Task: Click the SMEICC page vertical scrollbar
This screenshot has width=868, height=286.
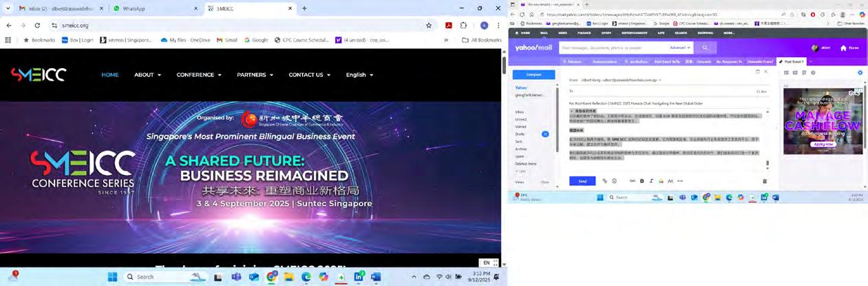Action: pyautogui.click(x=504, y=65)
